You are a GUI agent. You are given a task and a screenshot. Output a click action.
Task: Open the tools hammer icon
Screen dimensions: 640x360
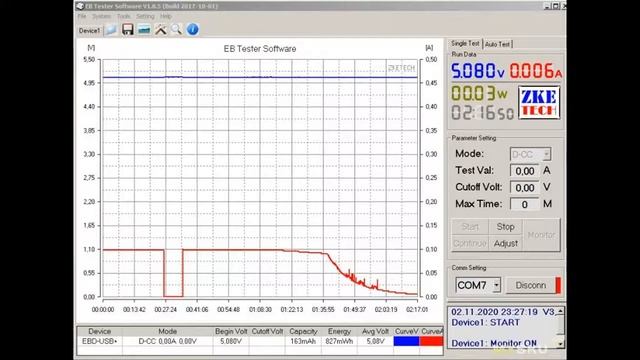coord(160,29)
